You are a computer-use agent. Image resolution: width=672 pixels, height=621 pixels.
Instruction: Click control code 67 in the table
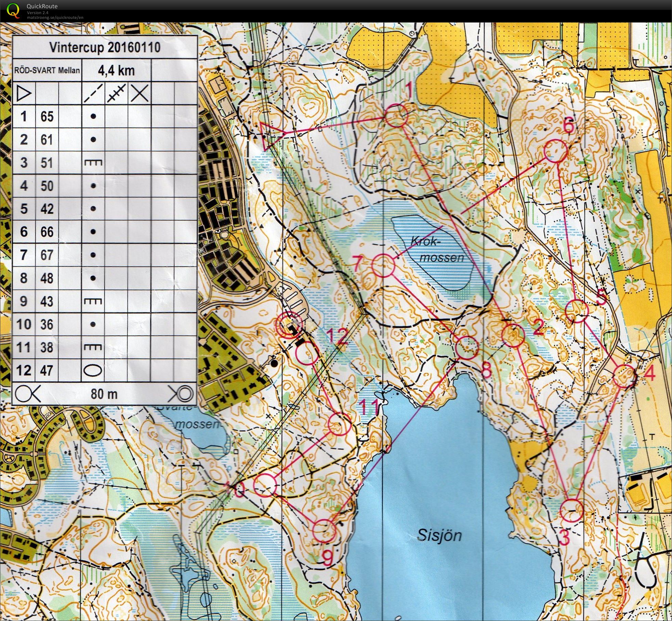point(47,255)
